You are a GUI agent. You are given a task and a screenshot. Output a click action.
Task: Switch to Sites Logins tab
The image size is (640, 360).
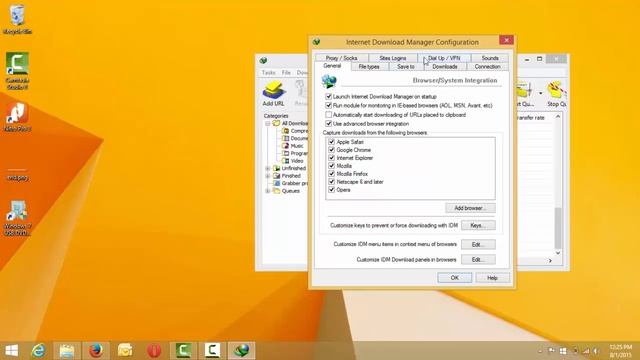pyautogui.click(x=393, y=58)
